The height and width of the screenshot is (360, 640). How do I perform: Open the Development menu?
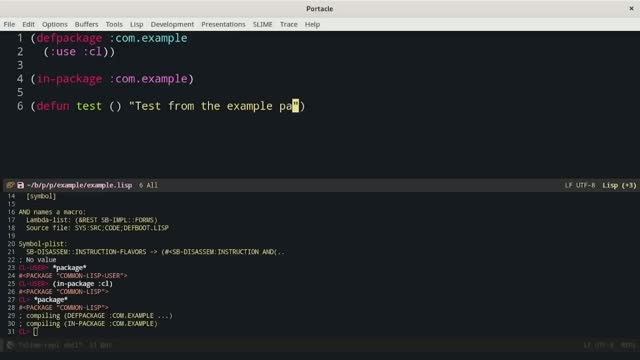pyautogui.click(x=172, y=24)
